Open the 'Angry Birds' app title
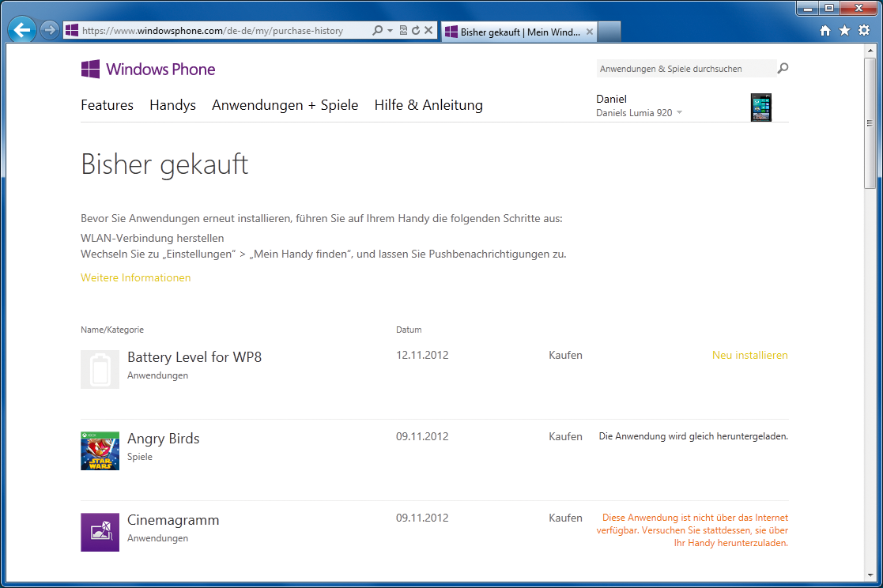Image resolution: width=883 pixels, height=588 pixels. 164,439
